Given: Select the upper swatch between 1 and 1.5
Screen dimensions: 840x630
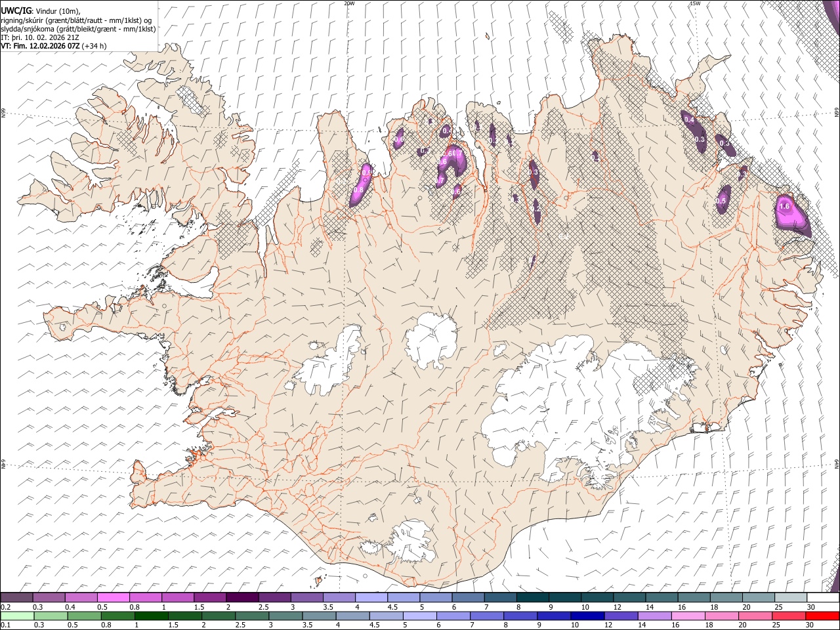Looking at the screenshot, I should click(177, 597).
